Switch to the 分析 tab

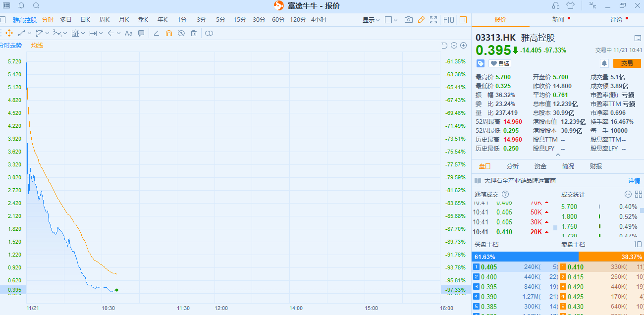tap(513, 166)
